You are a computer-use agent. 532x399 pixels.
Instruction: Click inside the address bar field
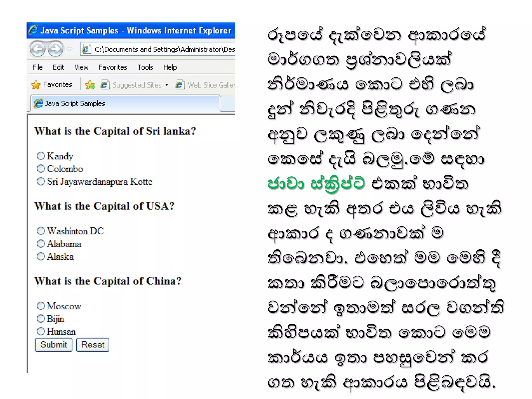coord(164,49)
